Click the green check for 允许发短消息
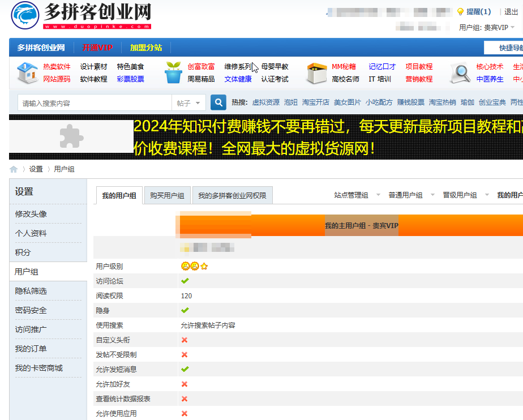This screenshot has width=523, height=420. coord(185,369)
